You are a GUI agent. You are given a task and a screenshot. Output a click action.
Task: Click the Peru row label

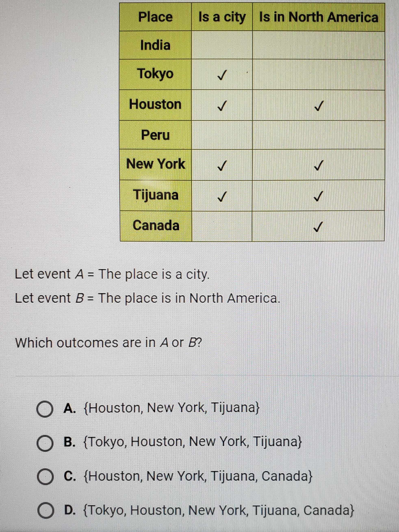coord(155,135)
